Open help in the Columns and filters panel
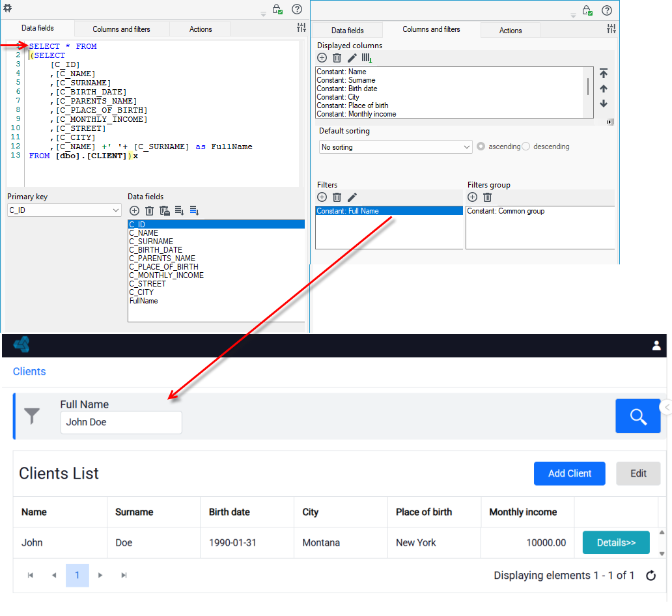 pos(607,10)
